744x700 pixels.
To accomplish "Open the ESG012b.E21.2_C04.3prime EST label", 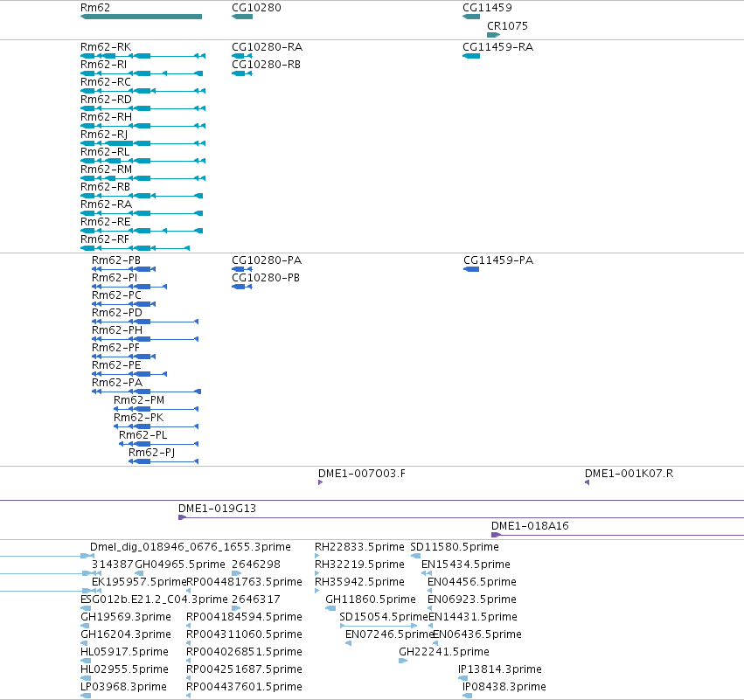I will click(x=154, y=600).
